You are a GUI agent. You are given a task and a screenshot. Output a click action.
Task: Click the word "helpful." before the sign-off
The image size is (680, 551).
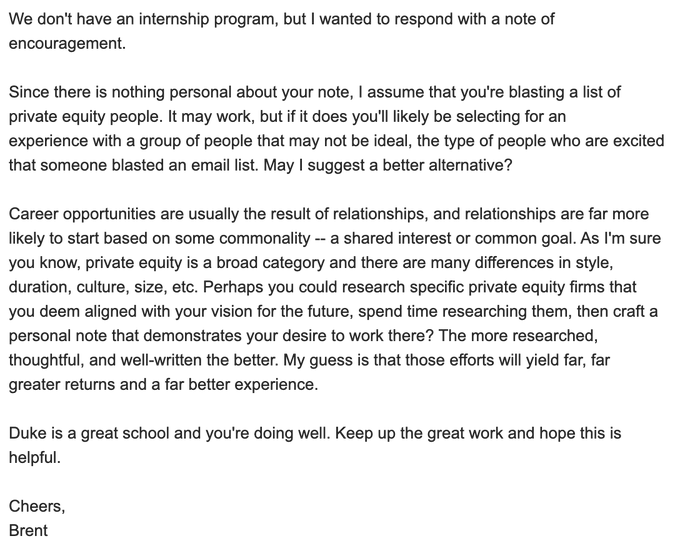click(34, 458)
